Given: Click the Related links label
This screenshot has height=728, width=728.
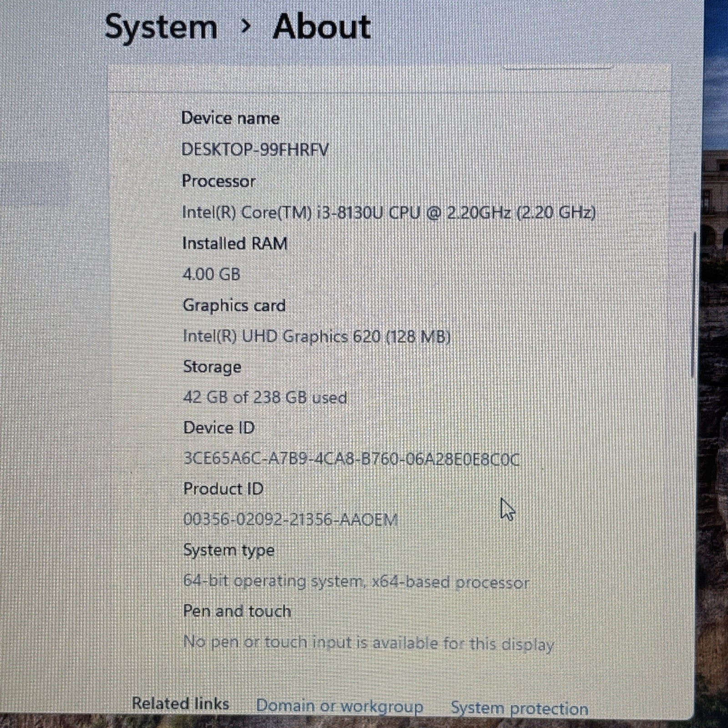Looking at the screenshot, I should (x=180, y=703).
